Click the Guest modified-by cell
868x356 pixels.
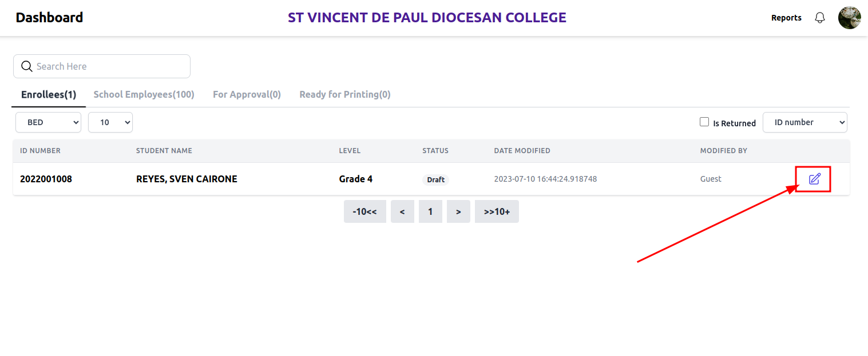point(711,179)
